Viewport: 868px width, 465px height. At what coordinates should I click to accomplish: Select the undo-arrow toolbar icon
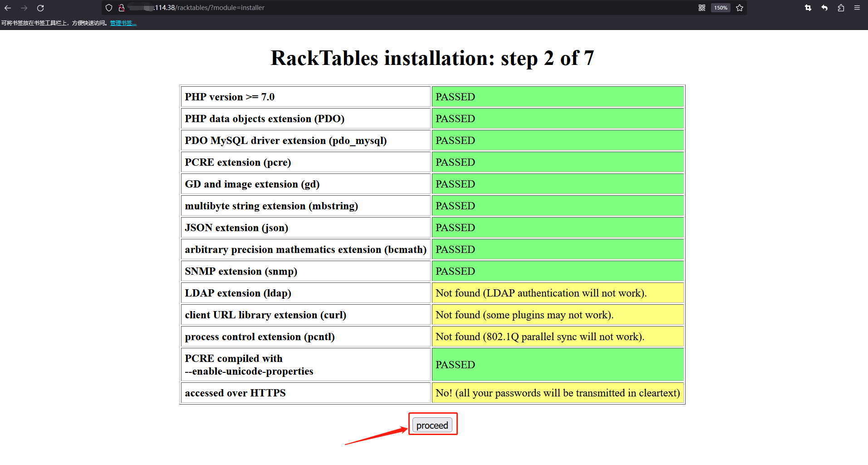(824, 8)
